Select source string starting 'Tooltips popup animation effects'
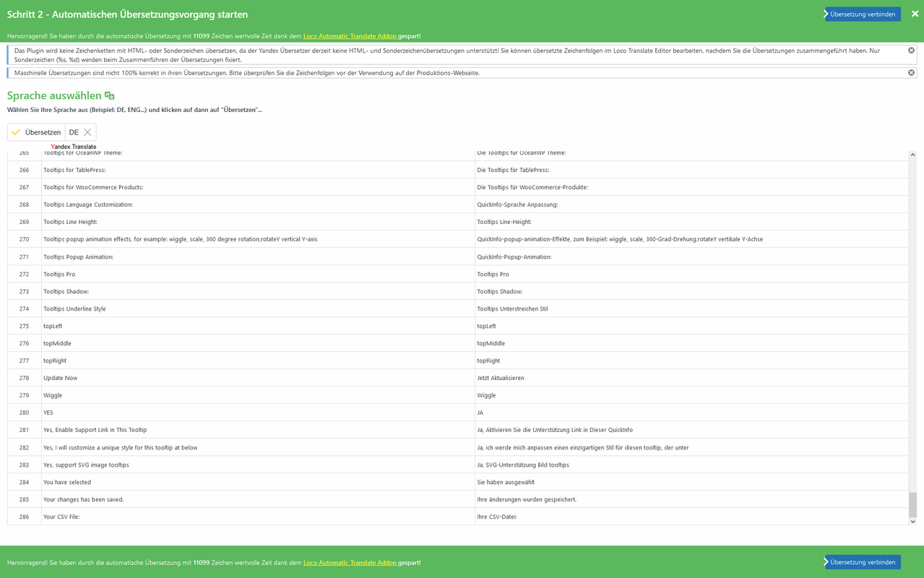Screen dimensions: 924x578 click(180, 239)
